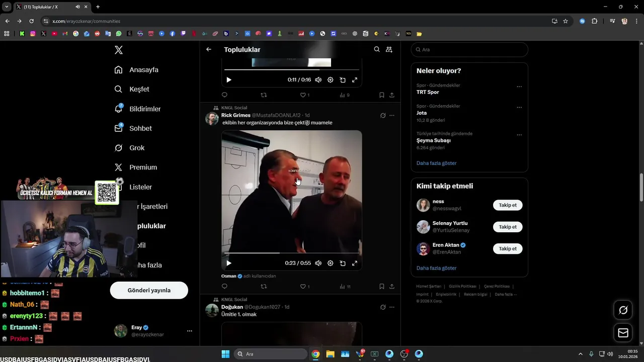Open more options on Doğukan post
Viewport: 644px width, 362px height.
tap(392, 307)
